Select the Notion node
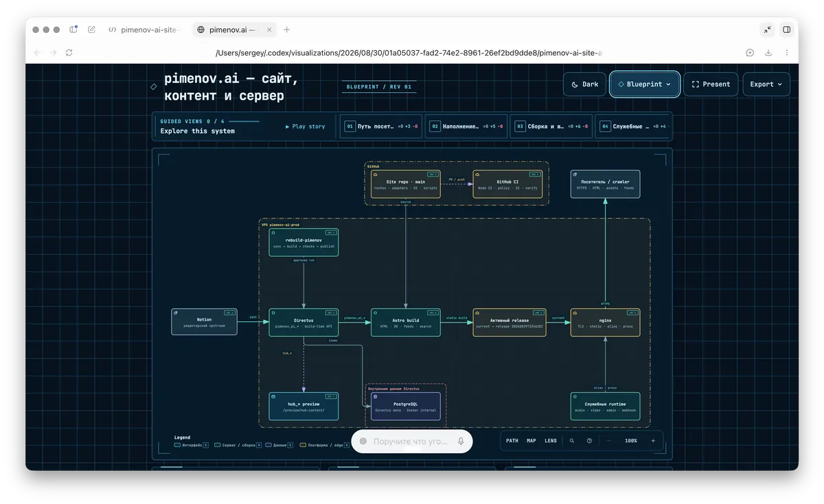 204,322
